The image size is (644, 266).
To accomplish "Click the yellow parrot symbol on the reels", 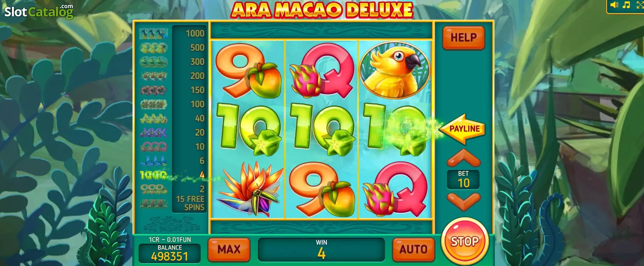I will (394, 70).
